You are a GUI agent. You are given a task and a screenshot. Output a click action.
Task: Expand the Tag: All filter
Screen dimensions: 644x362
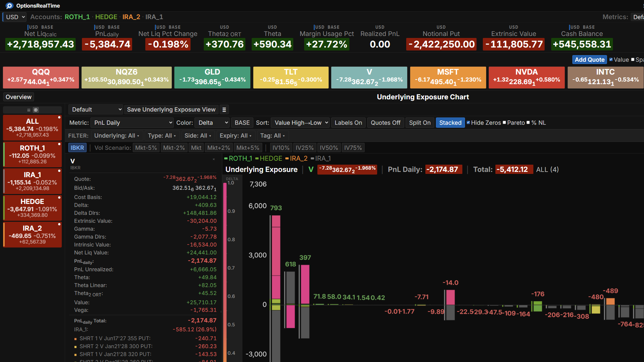272,136
